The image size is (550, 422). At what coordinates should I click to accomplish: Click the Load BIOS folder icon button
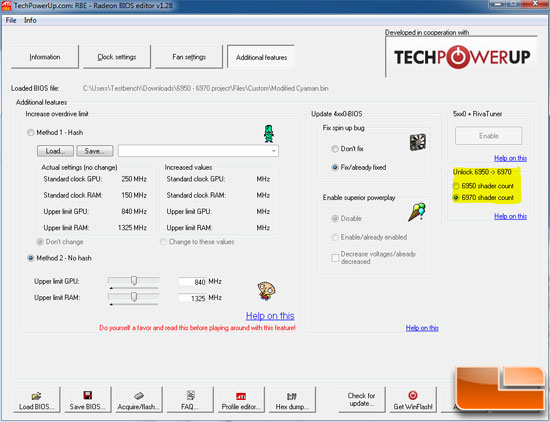(x=36, y=400)
